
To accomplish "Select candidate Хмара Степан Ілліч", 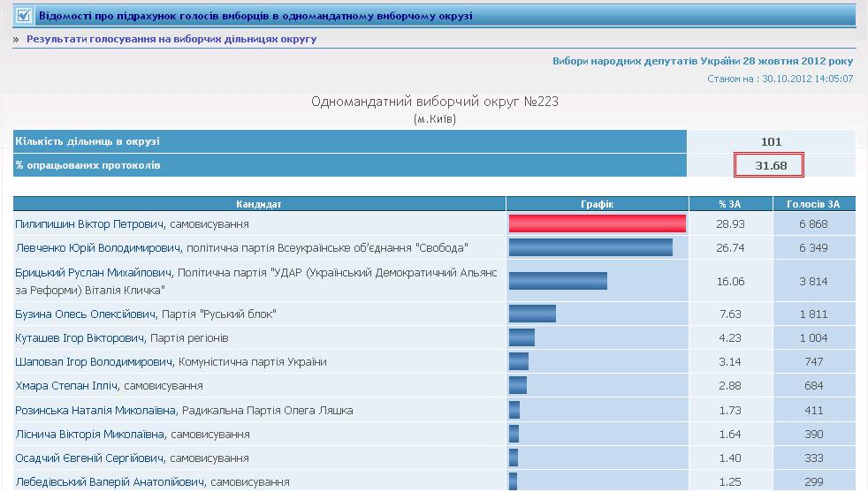I will coord(66,386).
